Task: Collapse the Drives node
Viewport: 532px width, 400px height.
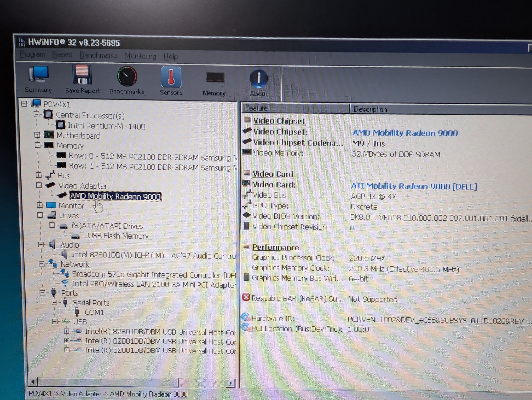Action: (40, 215)
